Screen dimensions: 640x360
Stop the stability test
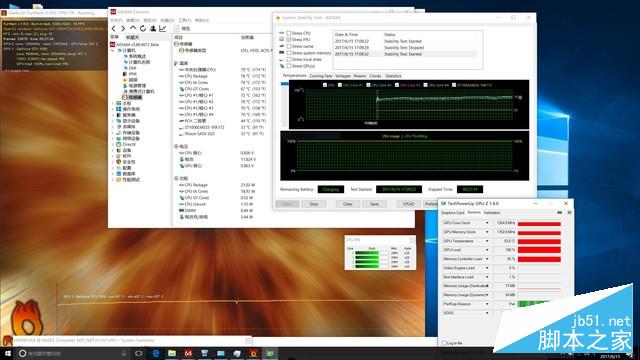[313, 204]
